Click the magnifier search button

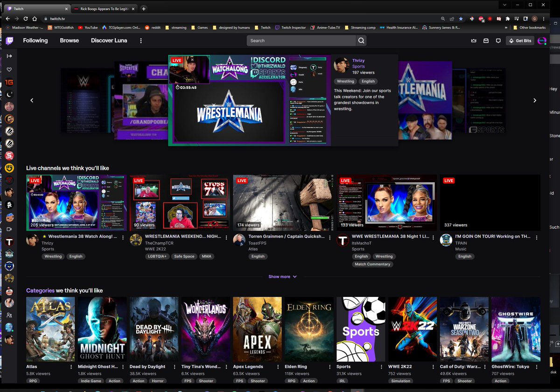pos(361,41)
